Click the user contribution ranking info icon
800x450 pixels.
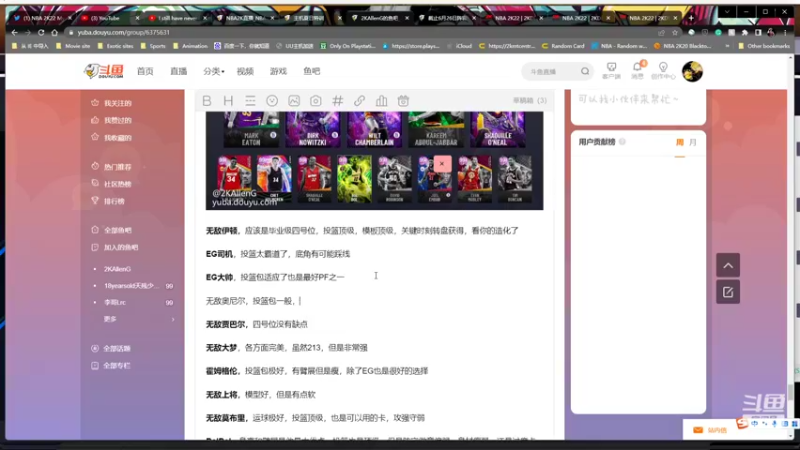(x=622, y=142)
